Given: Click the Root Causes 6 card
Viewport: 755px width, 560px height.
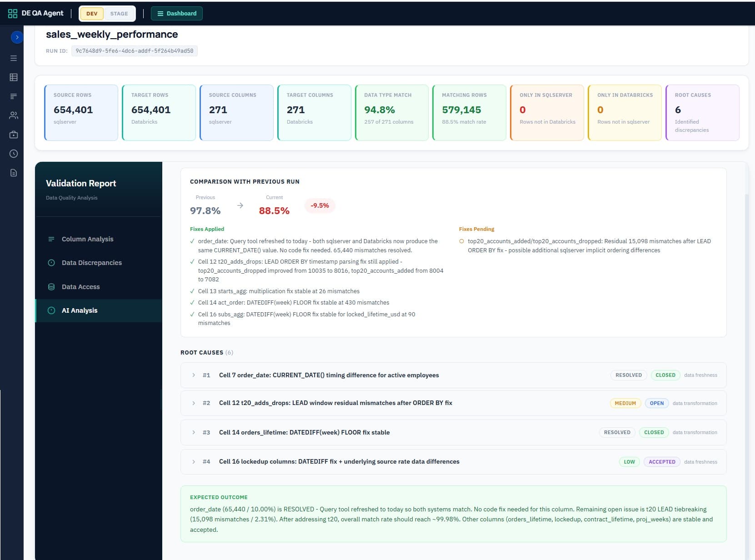Looking at the screenshot, I should tap(702, 113).
